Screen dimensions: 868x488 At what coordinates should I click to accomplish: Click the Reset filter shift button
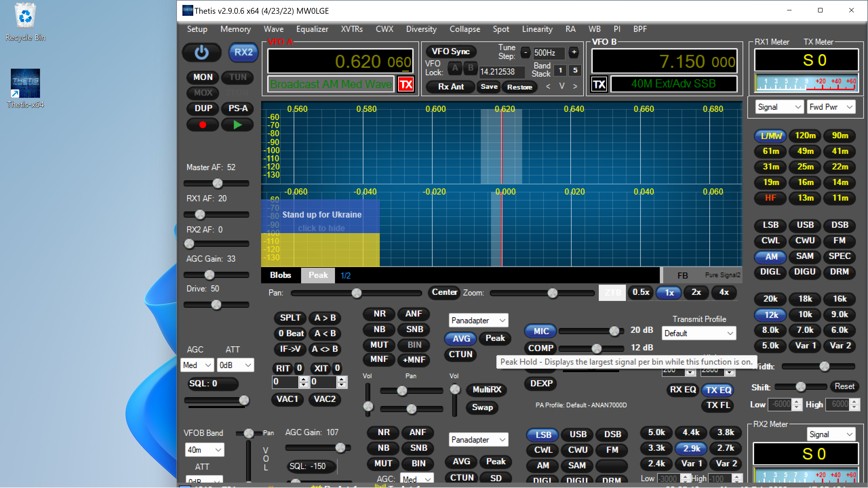coord(844,386)
